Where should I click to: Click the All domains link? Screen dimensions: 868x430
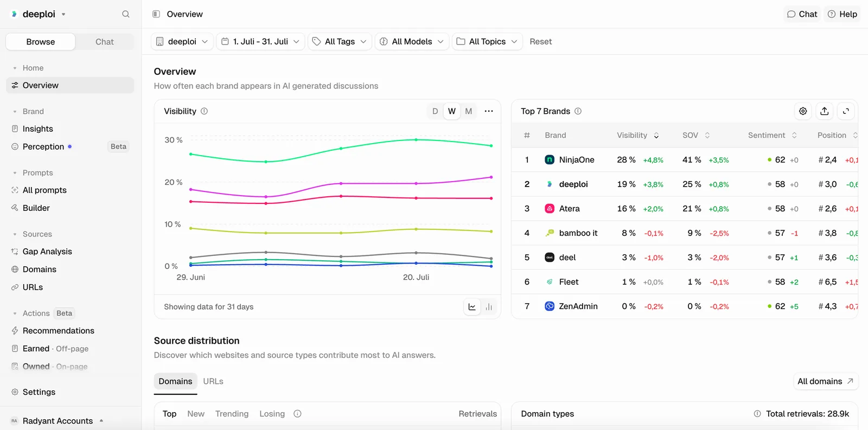tap(825, 382)
